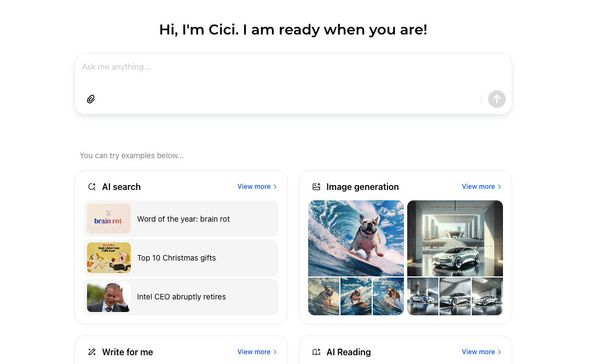The image size is (590, 364).
Task: Open View more for AI search
Action: (257, 187)
